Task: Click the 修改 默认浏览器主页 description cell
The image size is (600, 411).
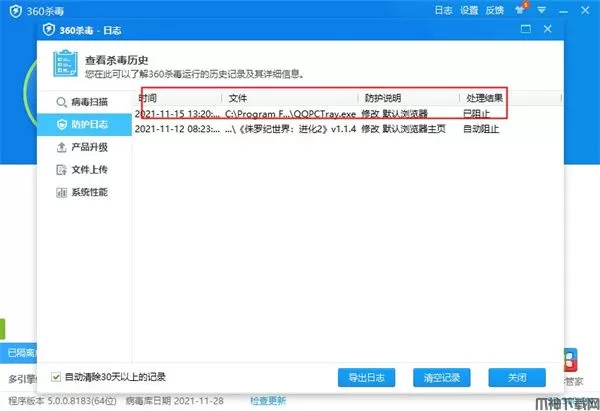Action: 403,129
